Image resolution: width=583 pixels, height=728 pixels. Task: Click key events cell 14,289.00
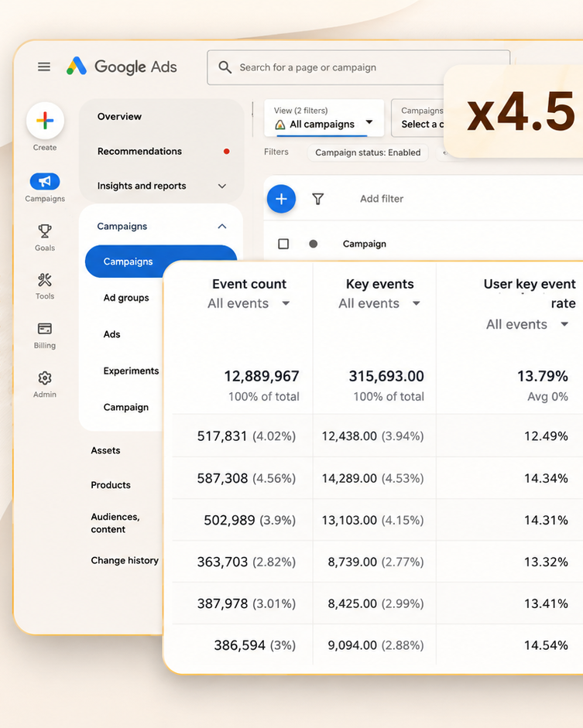click(x=349, y=478)
